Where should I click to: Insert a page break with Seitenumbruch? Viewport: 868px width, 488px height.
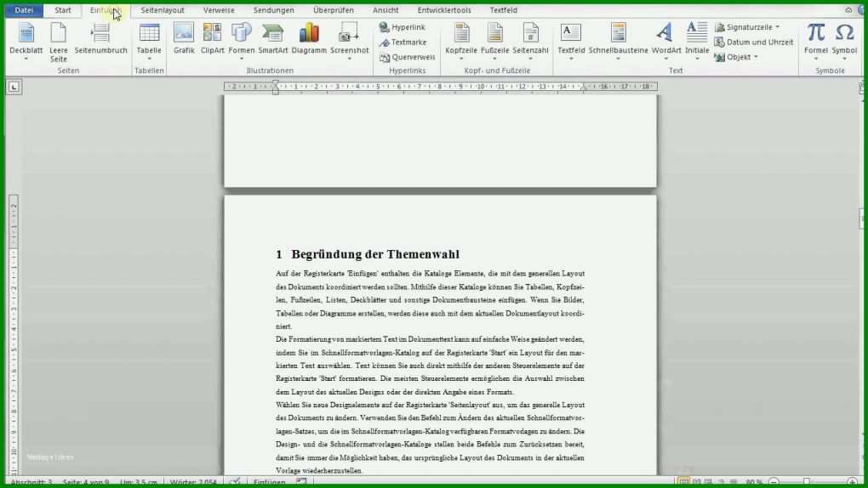[x=100, y=39]
